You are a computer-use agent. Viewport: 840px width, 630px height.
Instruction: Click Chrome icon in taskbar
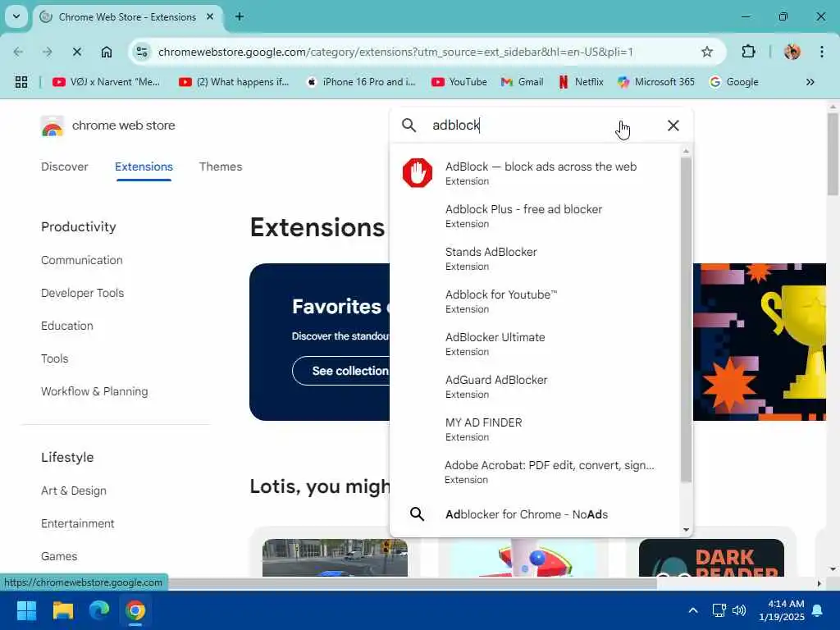coord(135,610)
